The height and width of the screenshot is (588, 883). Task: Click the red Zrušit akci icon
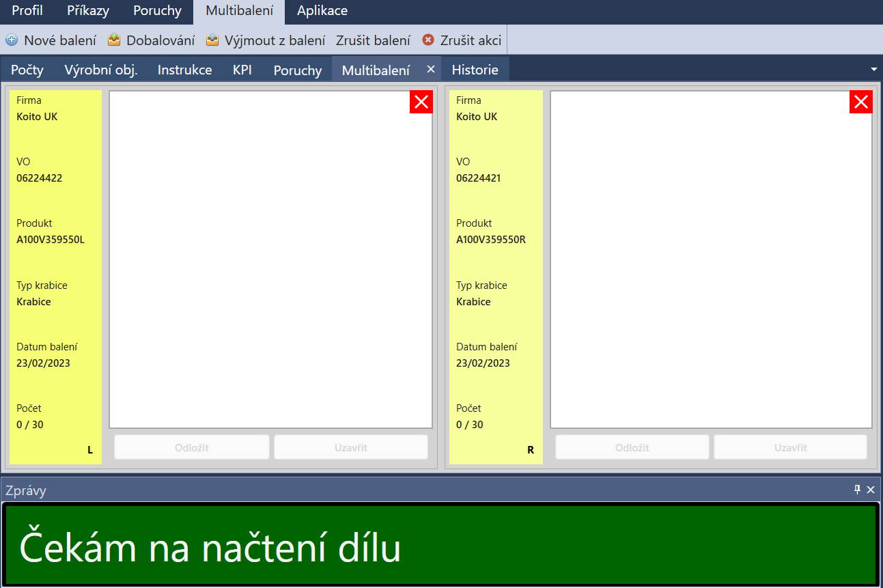428,40
